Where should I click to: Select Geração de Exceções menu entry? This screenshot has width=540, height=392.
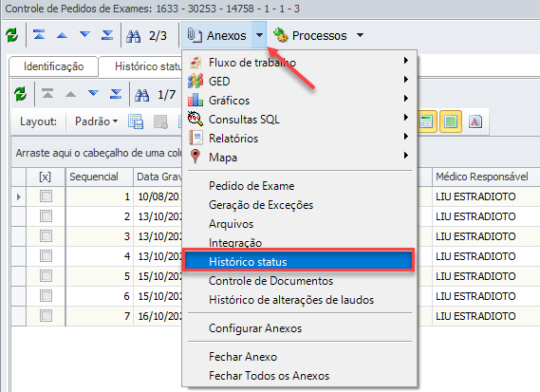[300, 205]
